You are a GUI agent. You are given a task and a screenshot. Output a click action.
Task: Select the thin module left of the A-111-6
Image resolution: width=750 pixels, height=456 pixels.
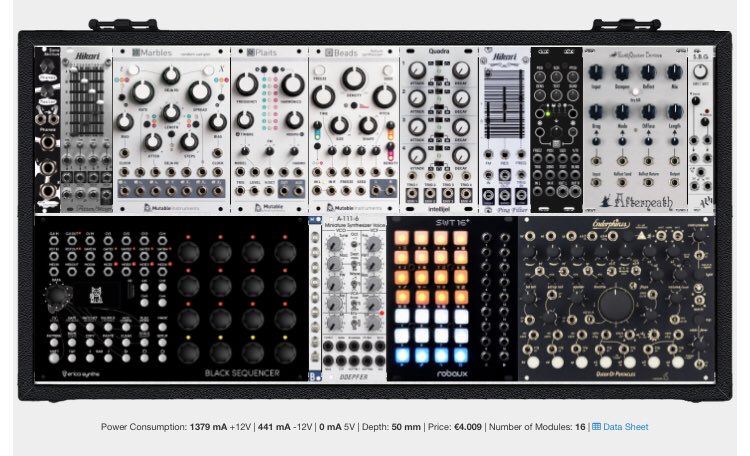(x=315, y=299)
